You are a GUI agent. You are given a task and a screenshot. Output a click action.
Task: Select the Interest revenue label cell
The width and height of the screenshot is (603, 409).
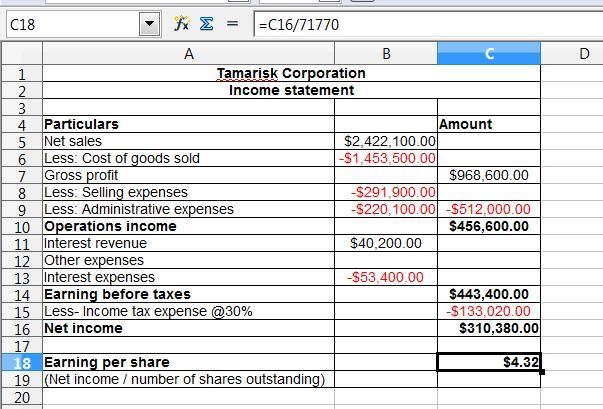[x=188, y=243]
